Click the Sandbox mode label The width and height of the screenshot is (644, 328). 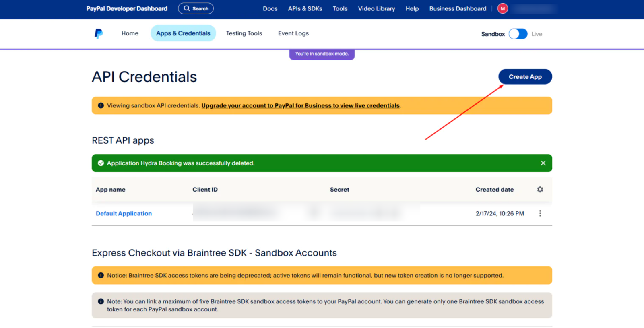coord(493,34)
